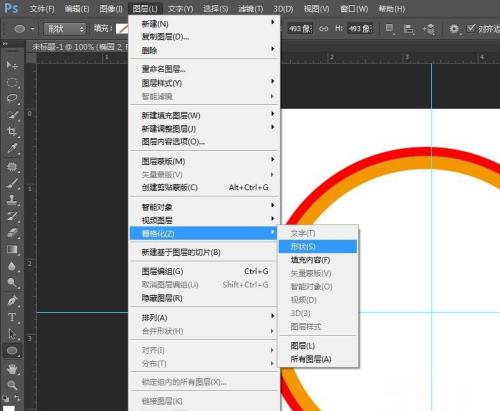Image resolution: width=500 pixels, height=411 pixels.
Task: Select the Path Selection arrow tool
Action: pos(12,334)
